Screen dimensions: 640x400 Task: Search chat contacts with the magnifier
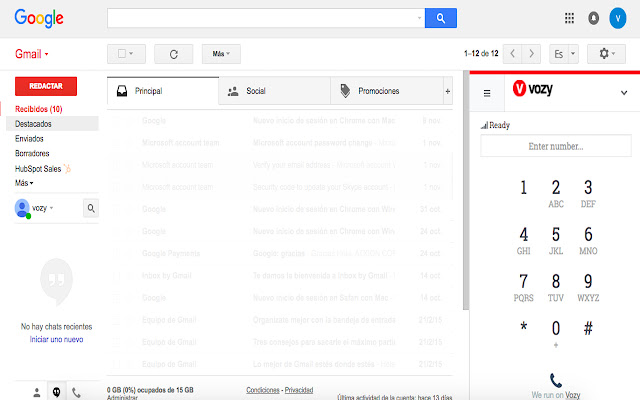click(x=91, y=208)
